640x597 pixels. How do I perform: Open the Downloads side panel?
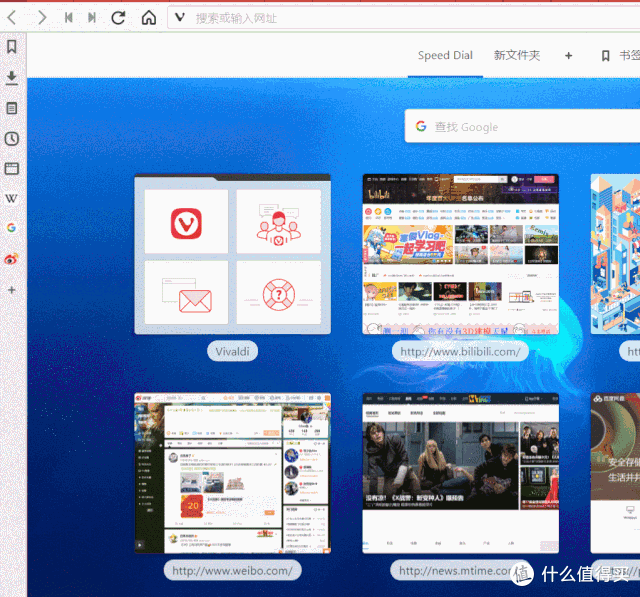pyautogui.click(x=12, y=78)
